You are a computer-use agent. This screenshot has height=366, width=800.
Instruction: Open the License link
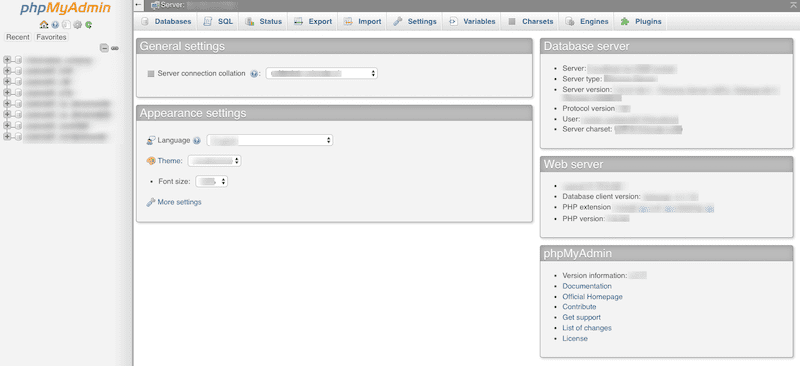click(575, 338)
